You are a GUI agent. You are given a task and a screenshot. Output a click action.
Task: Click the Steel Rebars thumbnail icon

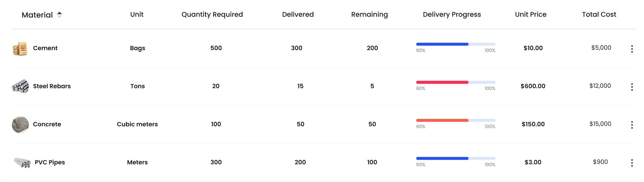pos(20,86)
